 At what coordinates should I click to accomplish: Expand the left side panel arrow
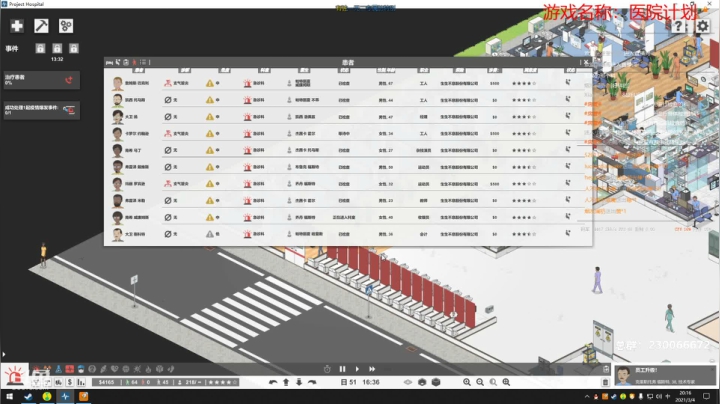coord(4,354)
